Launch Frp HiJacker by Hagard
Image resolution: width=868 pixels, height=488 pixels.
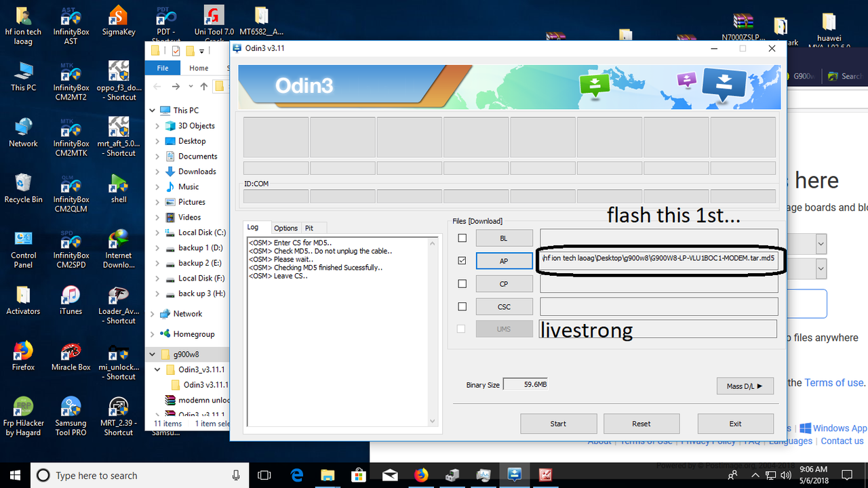tap(23, 416)
